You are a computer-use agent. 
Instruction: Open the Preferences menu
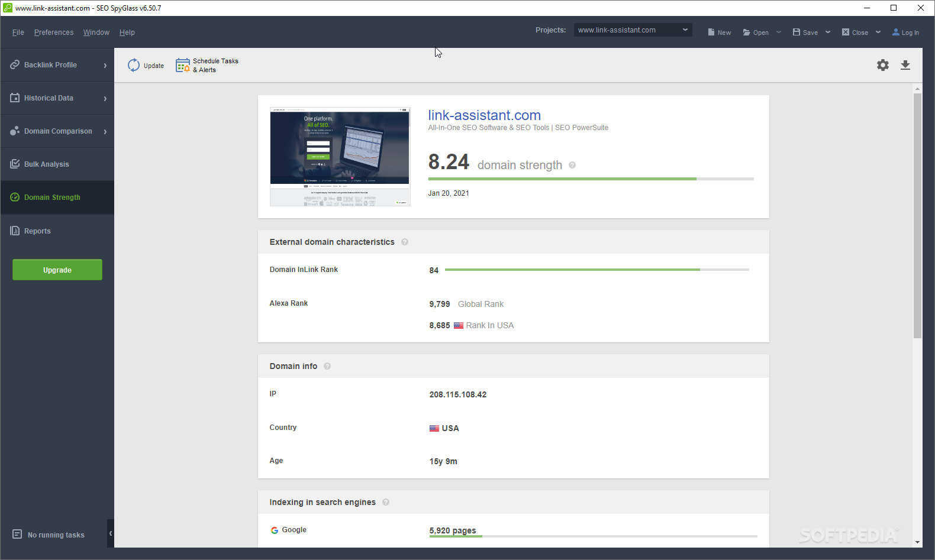coord(54,33)
